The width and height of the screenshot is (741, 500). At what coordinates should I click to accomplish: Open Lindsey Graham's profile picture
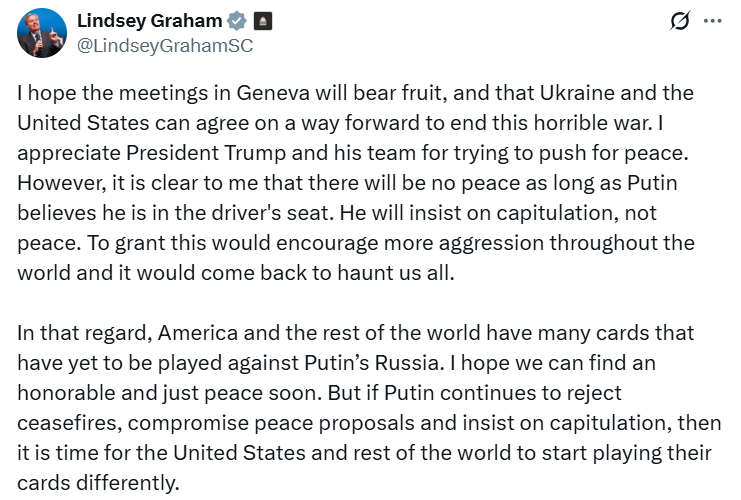[42, 33]
